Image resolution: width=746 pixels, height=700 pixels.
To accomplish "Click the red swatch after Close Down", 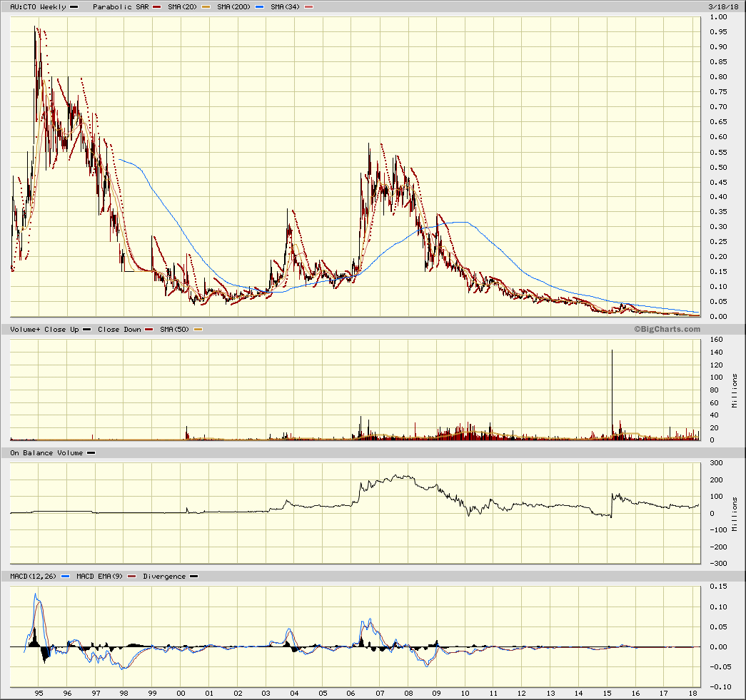I will (149, 330).
